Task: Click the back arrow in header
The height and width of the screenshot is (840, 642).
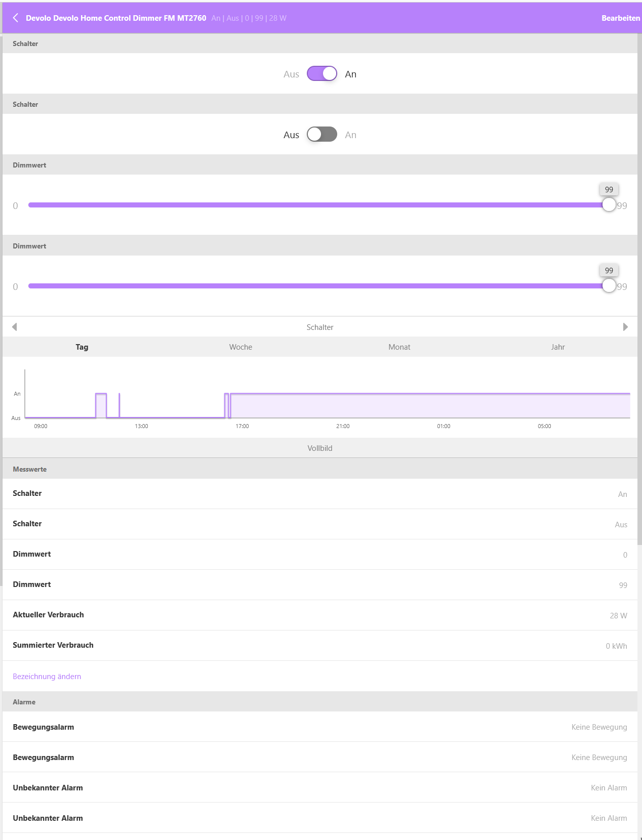Action: [x=16, y=18]
